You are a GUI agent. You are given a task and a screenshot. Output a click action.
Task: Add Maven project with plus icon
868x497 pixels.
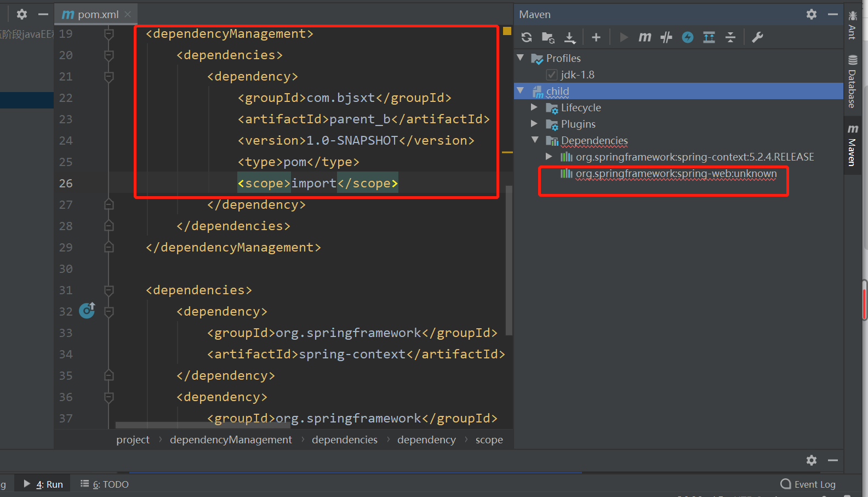pyautogui.click(x=596, y=37)
